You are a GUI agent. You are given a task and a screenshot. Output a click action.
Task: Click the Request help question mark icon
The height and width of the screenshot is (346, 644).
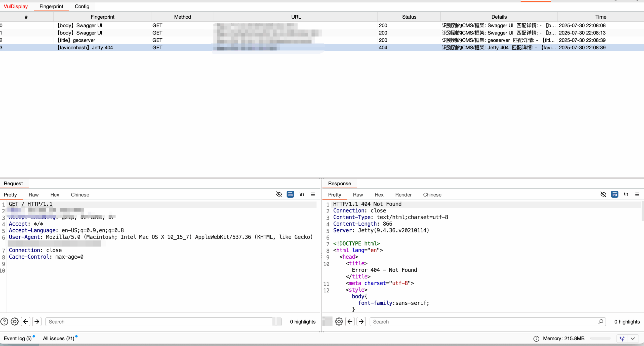(x=4, y=322)
